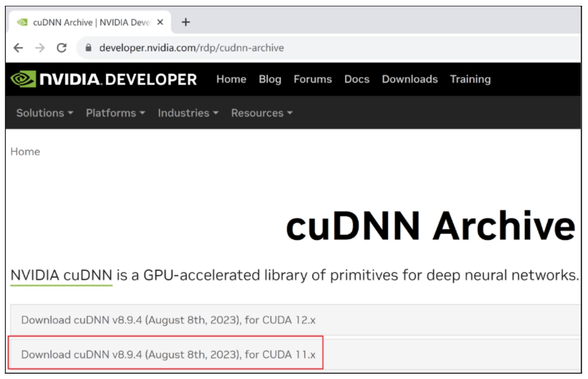Click the Downloads navigation link
Viewport: 588px width, 379px height.
409,79
